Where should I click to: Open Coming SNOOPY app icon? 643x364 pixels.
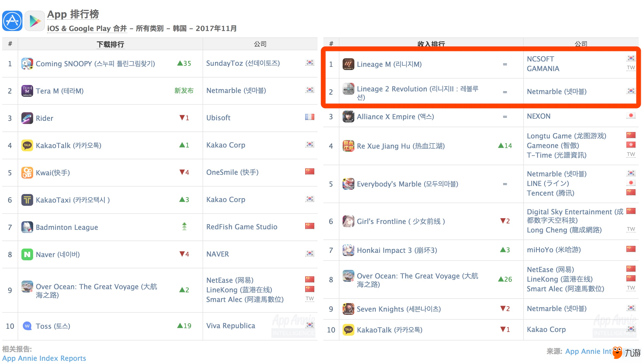coord(27,64)
